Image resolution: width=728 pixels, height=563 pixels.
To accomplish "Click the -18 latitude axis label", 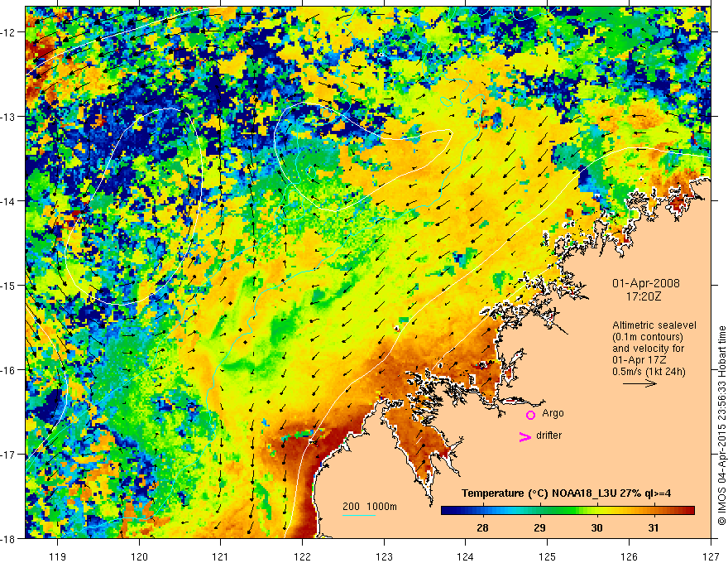I will pyautogui.click(x=8, y=539).
